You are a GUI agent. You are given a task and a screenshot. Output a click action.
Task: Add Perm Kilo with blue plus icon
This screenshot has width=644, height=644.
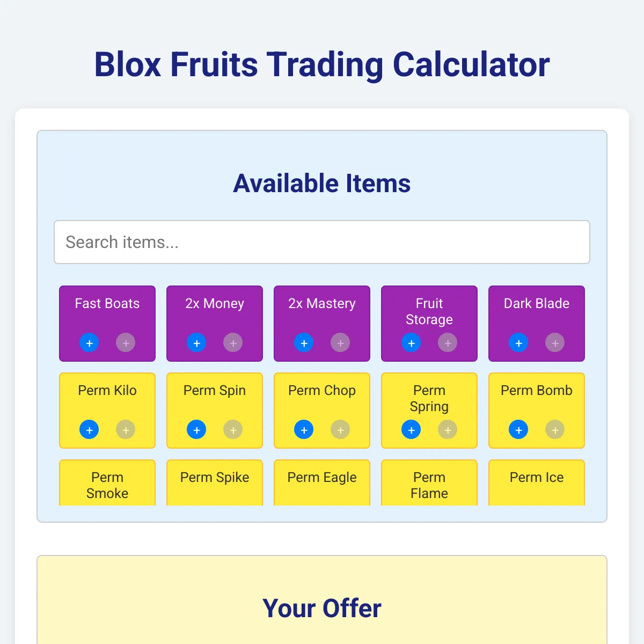tap(89, 429)
